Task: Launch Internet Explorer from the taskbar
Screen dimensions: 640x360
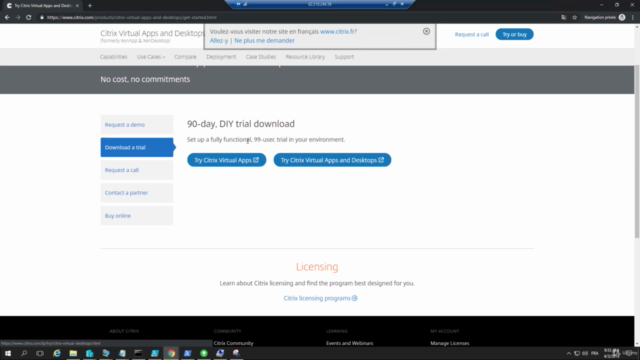Action: click(57, 353)
